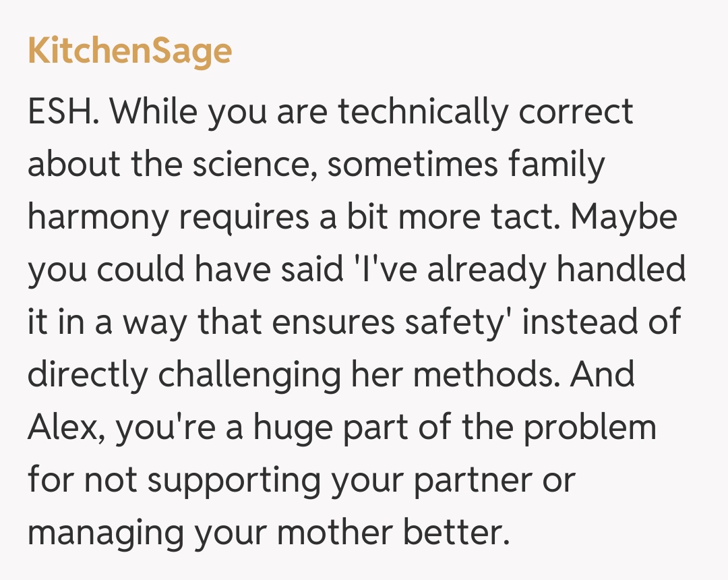The height and width of the screenshot is (580, 728).
Task: Click the word 'problem' in the comment
Action: point(590,427)
